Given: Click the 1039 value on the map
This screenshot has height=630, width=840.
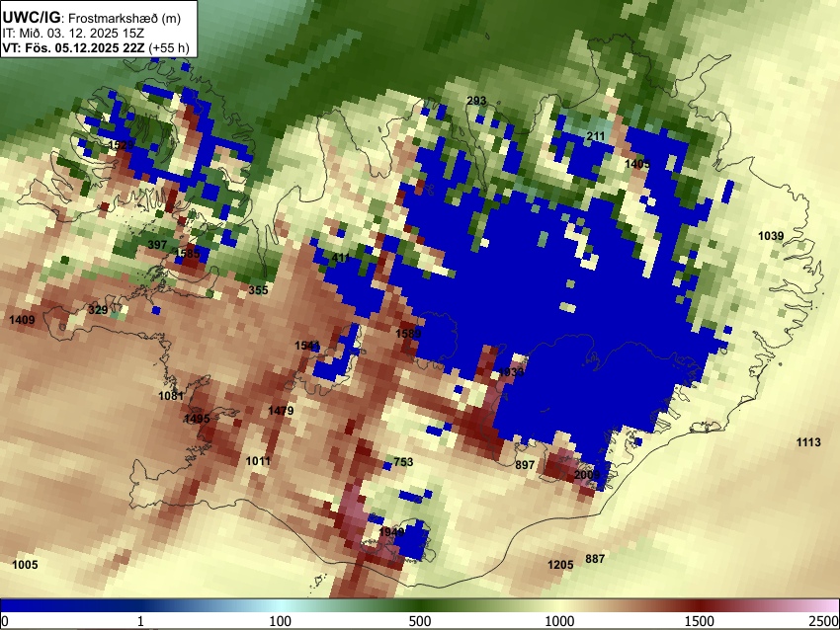Looking at the screenshot, I should point(771,236).
